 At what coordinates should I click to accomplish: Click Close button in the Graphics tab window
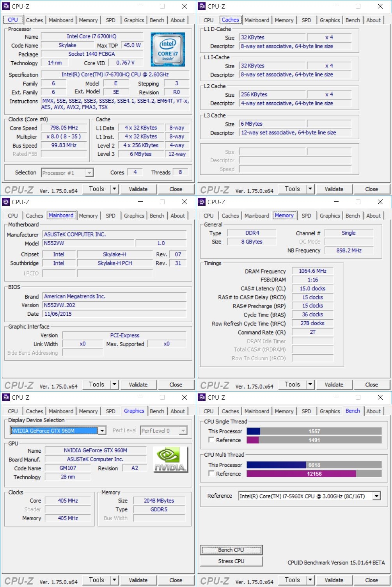pos(176,580)
